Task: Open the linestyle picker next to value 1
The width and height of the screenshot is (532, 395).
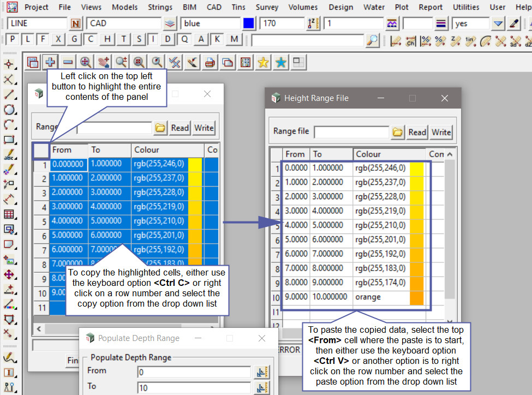Action: pyautogui.click(x=392, y=23)
